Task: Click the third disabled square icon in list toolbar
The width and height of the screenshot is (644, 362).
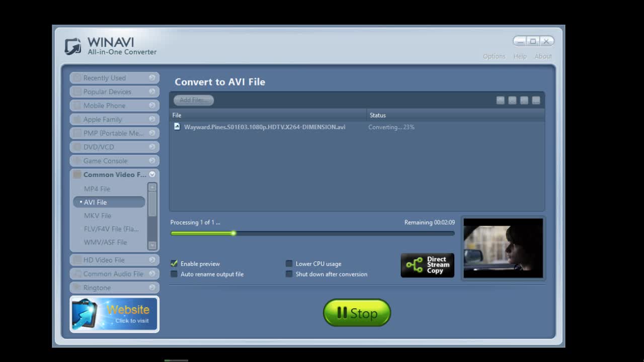Action: (x=524, y=100)
